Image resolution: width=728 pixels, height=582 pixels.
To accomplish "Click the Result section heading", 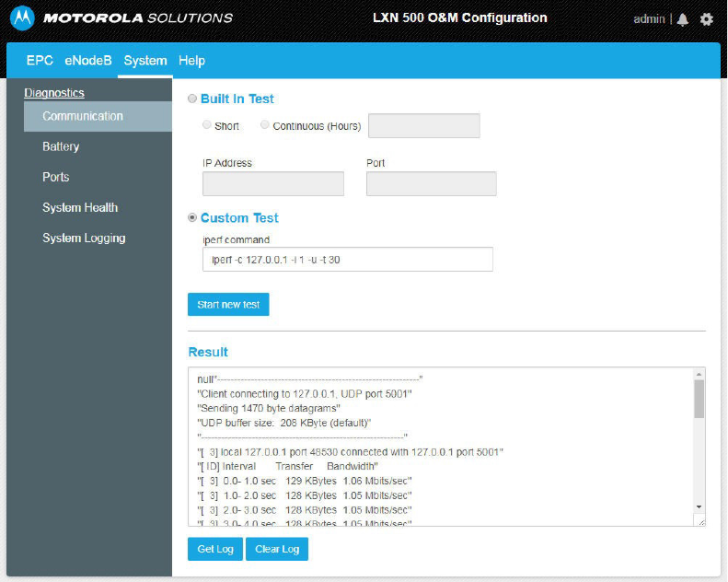I will pyautogui.click(x=208, y=352).
